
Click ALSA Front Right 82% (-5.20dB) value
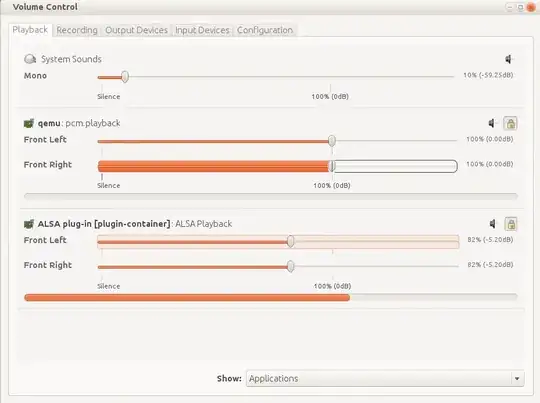490,265
